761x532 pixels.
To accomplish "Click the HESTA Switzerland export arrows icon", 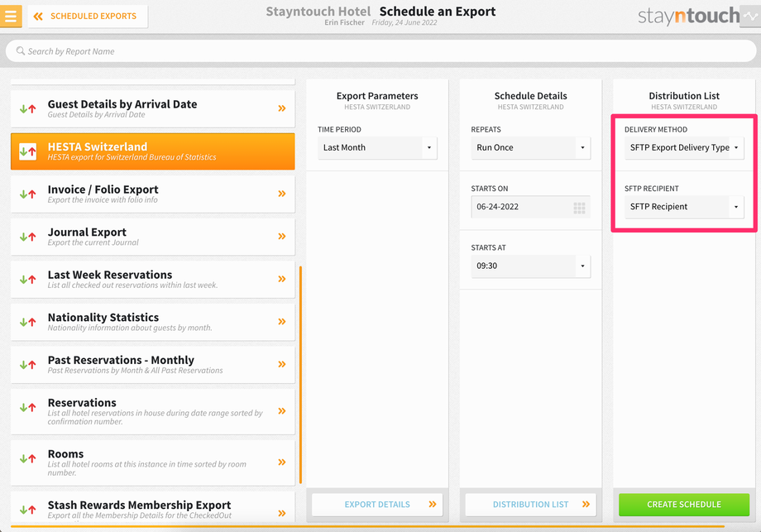I will 27,151.
